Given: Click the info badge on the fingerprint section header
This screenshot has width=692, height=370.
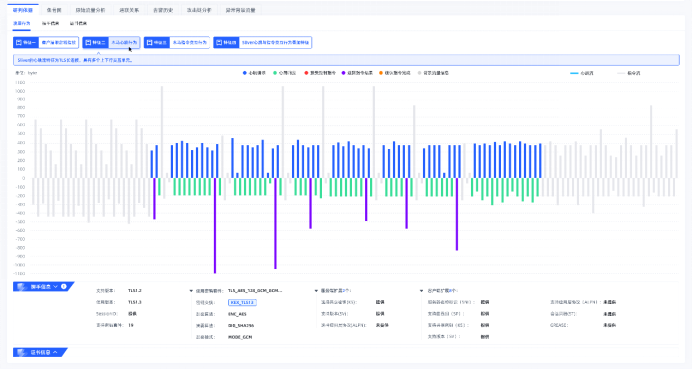Looking at the screenshot, I should 64,287.
